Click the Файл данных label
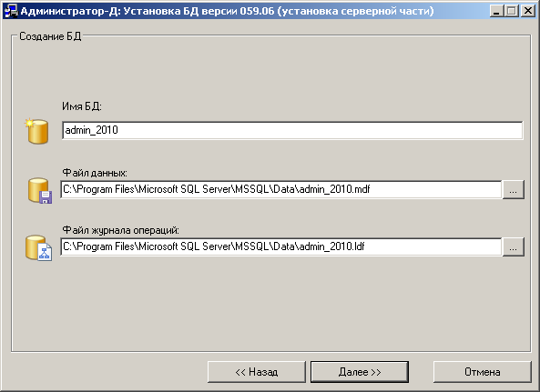This screenshot has height=392, width=540. [95, 173]
